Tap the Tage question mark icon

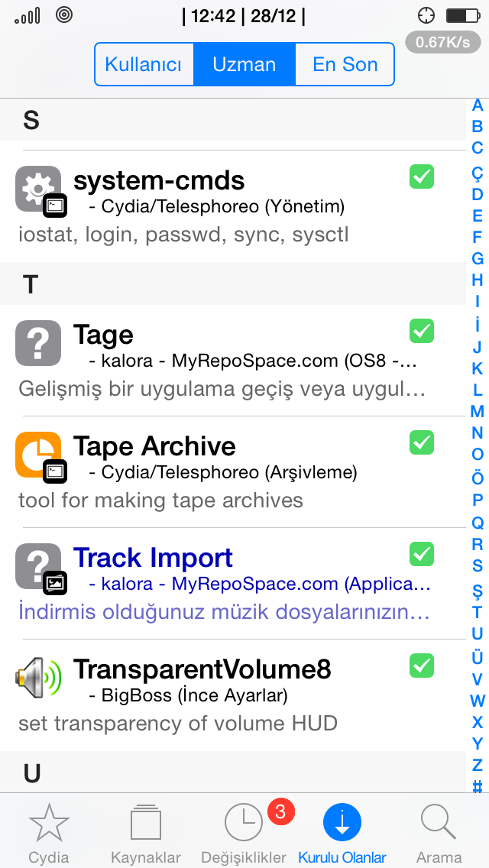(38, 342)
